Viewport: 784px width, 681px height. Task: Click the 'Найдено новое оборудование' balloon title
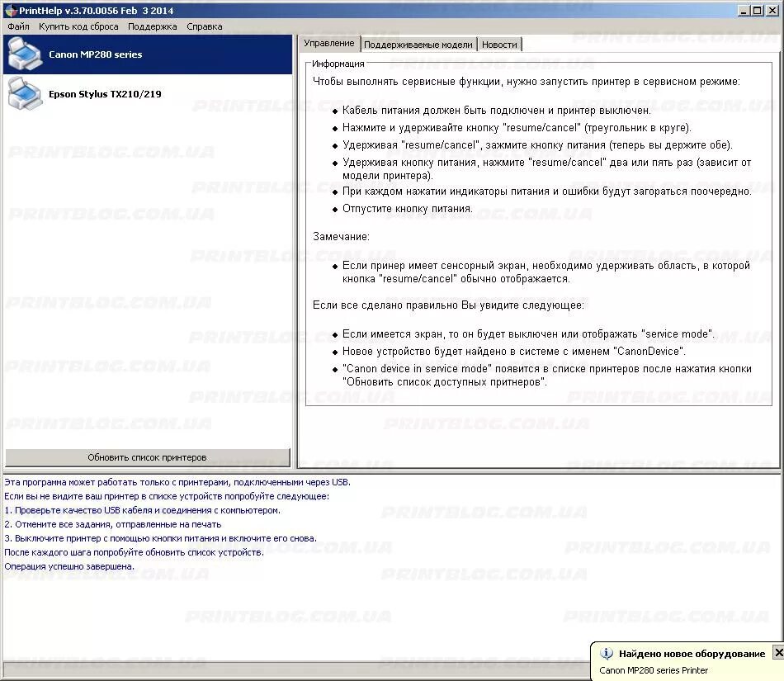click(x=692, y=654)
